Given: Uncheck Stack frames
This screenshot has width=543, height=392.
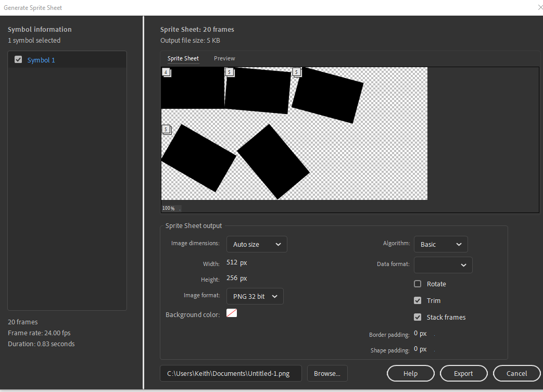Looking at the screenshot, I should 418,317.
